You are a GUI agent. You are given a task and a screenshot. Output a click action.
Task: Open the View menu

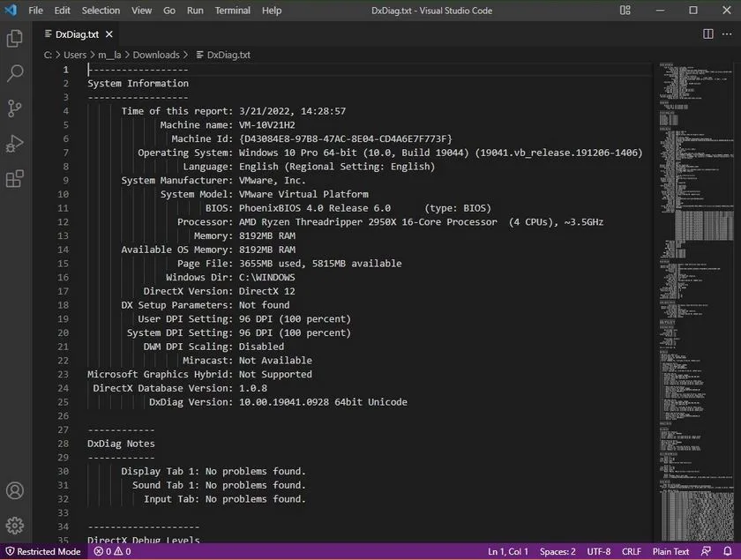pos(141,11)
